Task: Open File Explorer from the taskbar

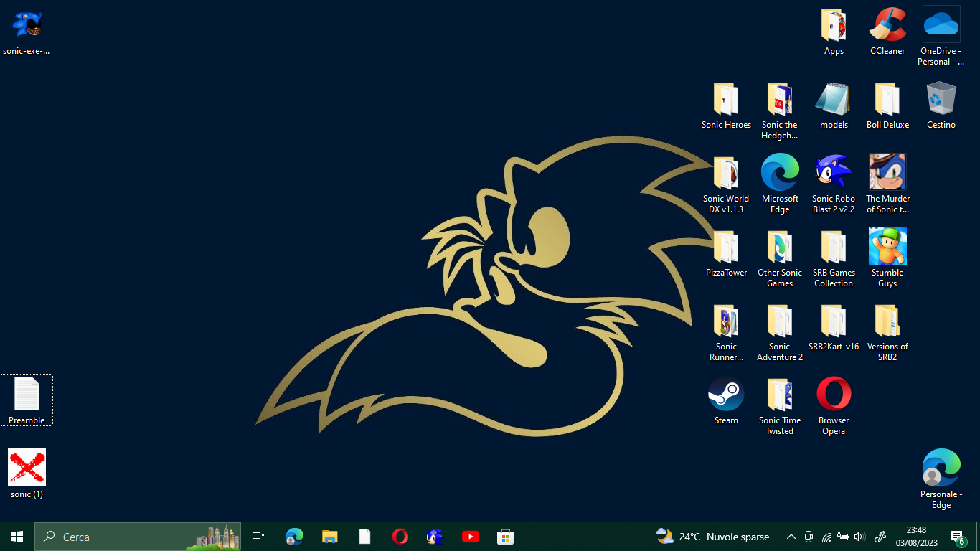Action: tap(330, 537)
